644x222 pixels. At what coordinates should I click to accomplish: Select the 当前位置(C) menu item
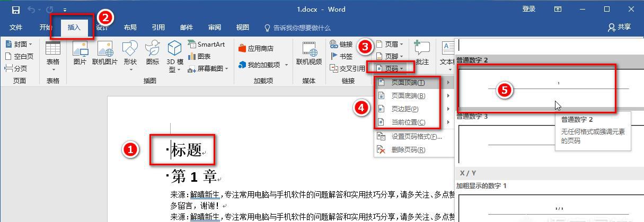(x=414, y=122)
